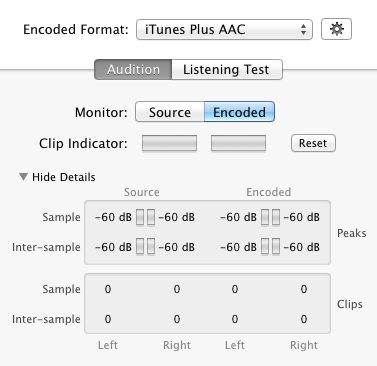Set Monitor to Encoded
The image size is (377, 366).
point(239,112)
